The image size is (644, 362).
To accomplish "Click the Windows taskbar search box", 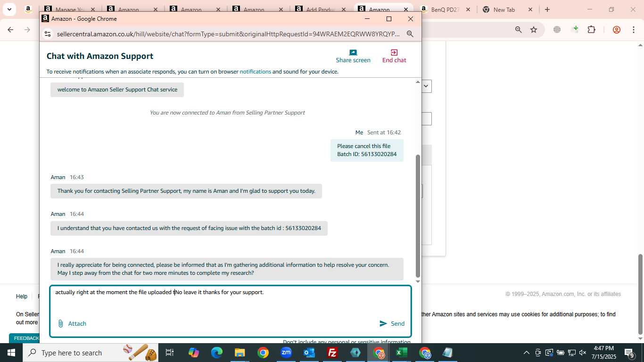I will point(91,353).
